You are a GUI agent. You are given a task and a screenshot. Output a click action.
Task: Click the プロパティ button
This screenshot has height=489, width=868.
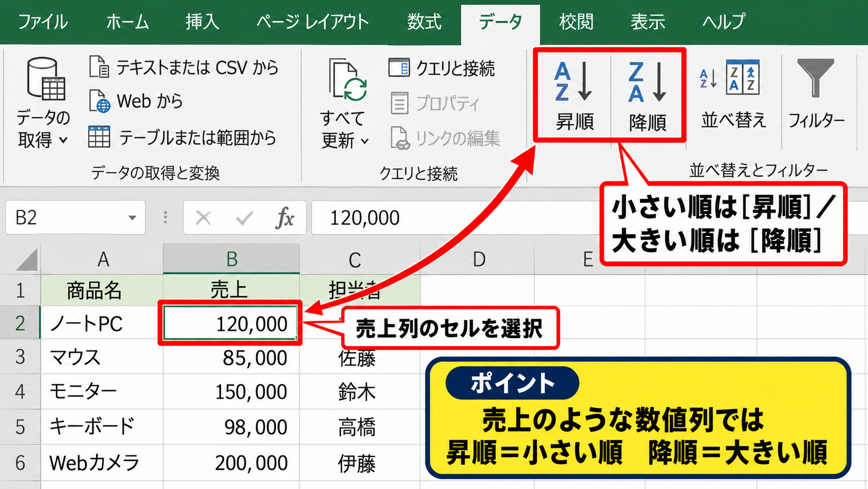pos(435,103)
